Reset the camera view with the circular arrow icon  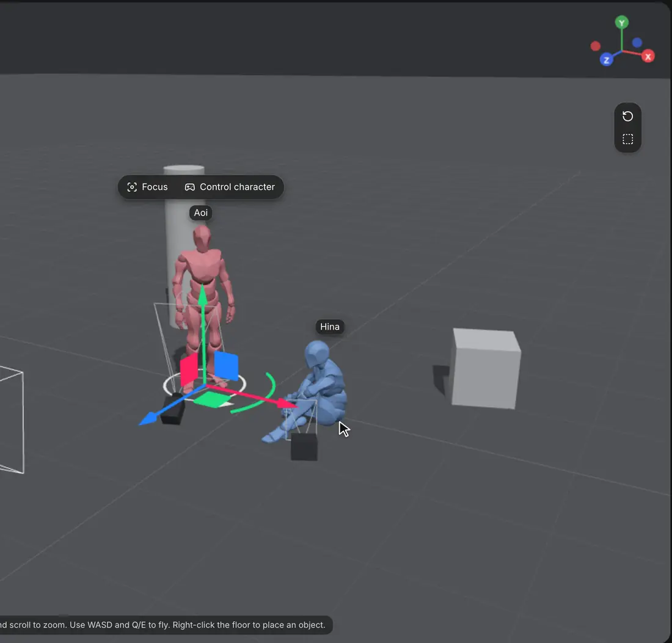(x=627, y=116)
